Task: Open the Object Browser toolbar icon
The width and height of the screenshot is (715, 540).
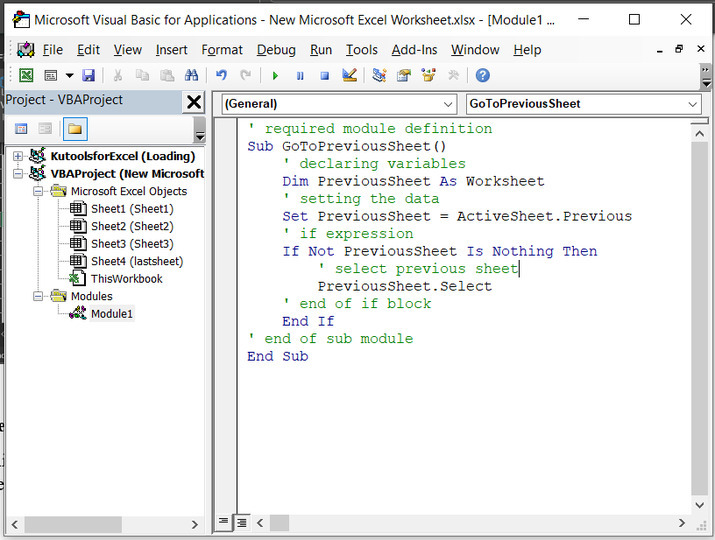Action: pyautogui.click(x=428, y=75)
